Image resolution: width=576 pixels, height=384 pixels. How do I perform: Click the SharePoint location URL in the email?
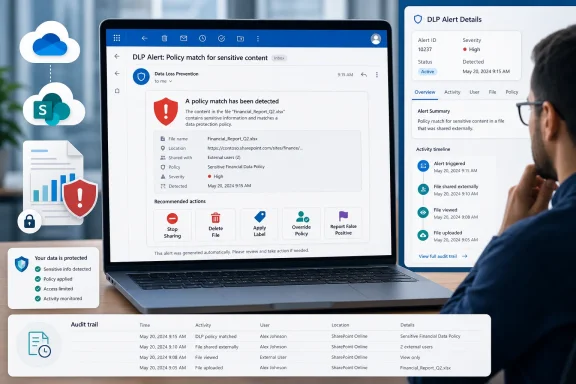(x=255, y=148)
